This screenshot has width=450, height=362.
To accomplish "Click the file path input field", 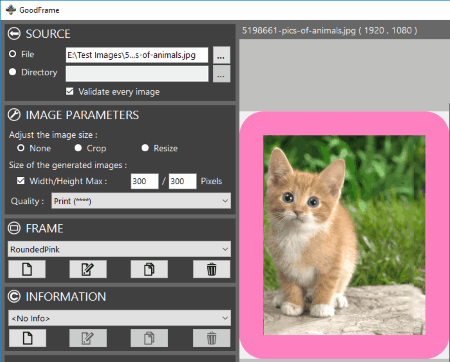I will pos(137,55).
